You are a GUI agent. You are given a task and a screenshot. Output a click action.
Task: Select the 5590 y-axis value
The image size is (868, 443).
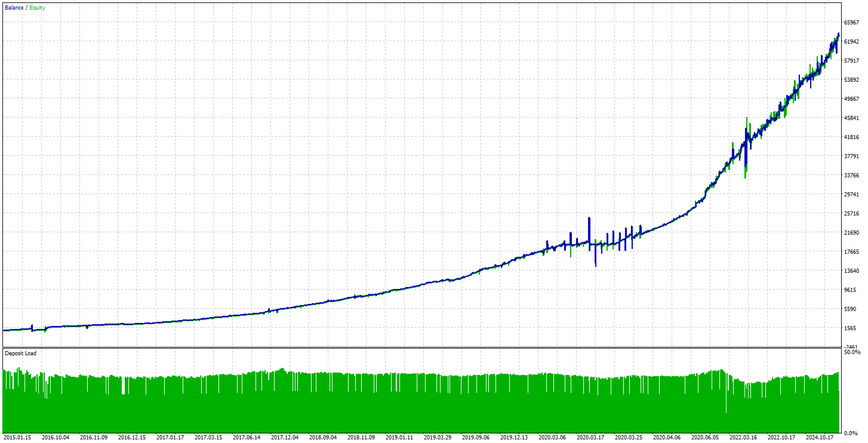tap(850, 309)
